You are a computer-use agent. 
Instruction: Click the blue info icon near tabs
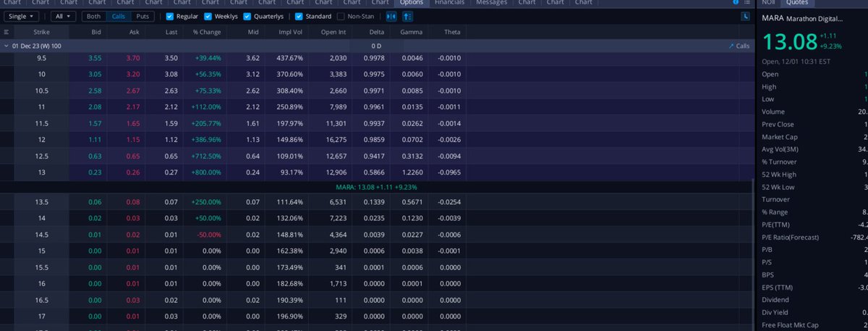click(736, 3)
